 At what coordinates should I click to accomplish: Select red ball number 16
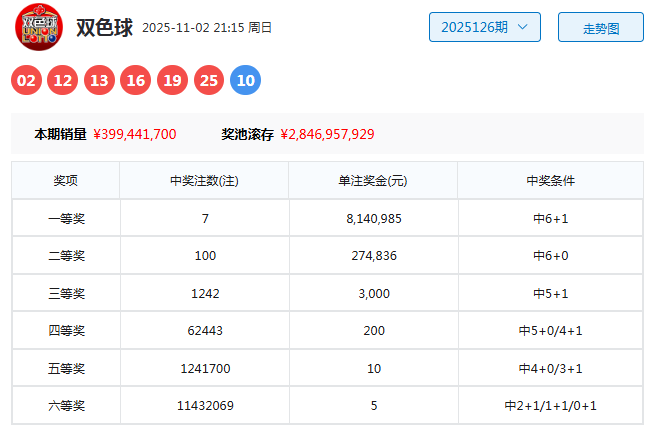[136, 80]
